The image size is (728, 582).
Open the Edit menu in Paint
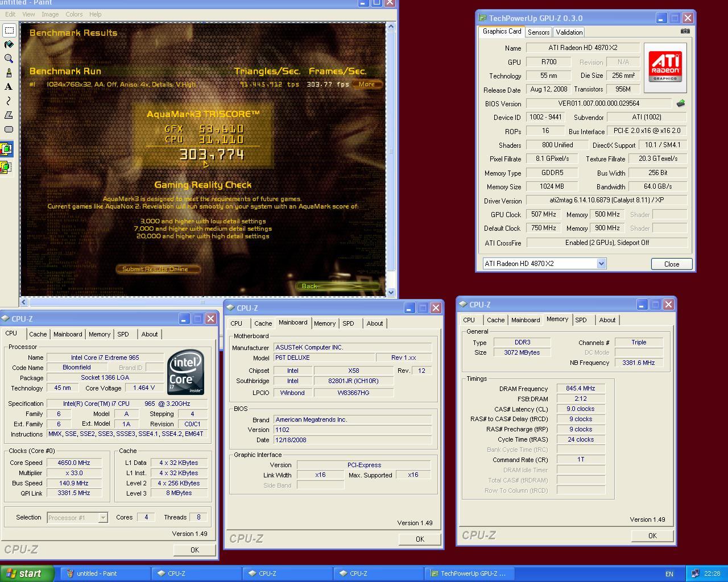9,14
